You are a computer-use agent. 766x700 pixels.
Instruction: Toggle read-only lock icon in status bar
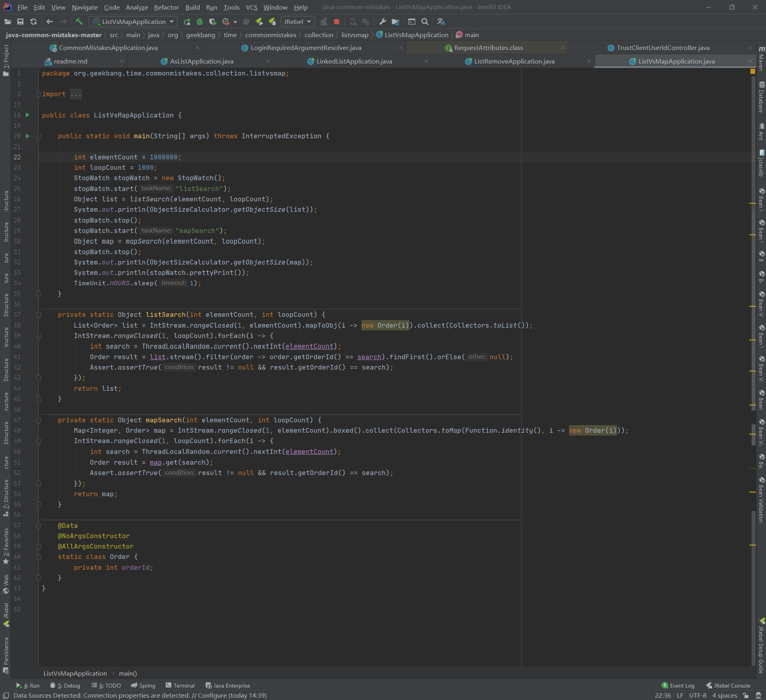click(x=746, y=696)
